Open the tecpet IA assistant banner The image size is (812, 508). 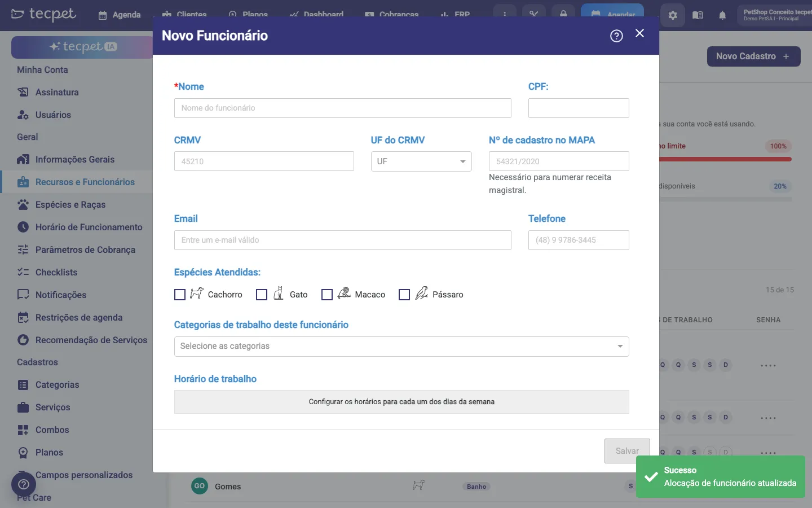tap(82, 47)
